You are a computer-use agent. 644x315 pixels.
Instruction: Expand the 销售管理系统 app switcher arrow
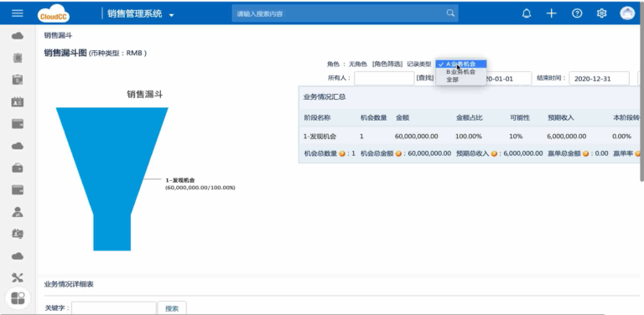(171, 15)
